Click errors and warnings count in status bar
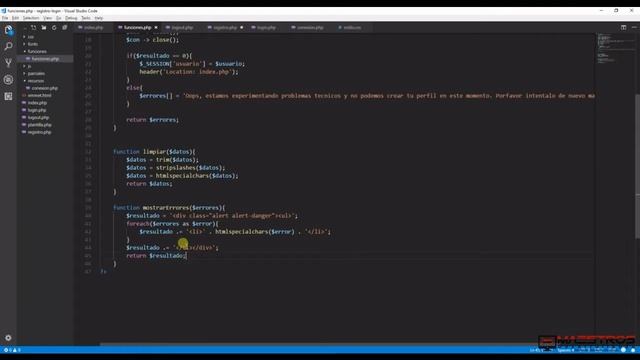 [12, 350]
